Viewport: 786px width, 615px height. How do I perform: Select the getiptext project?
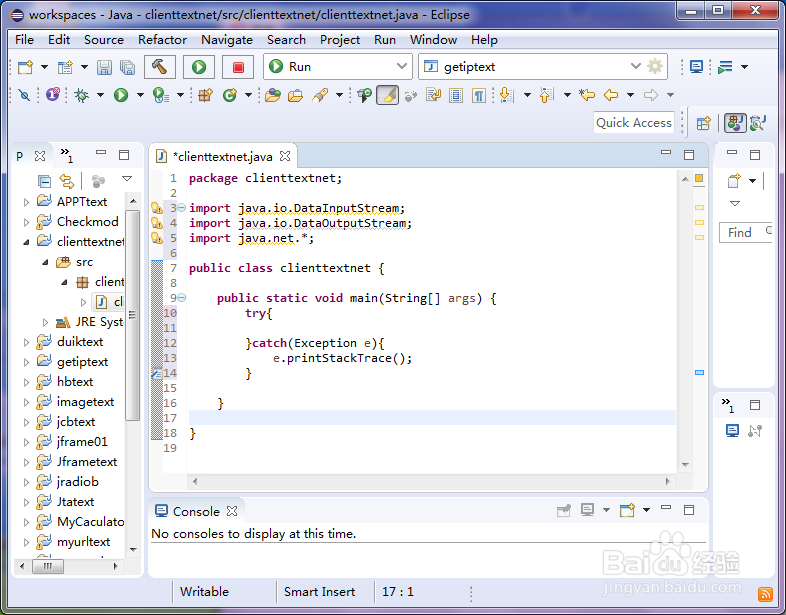coord(82,362)
